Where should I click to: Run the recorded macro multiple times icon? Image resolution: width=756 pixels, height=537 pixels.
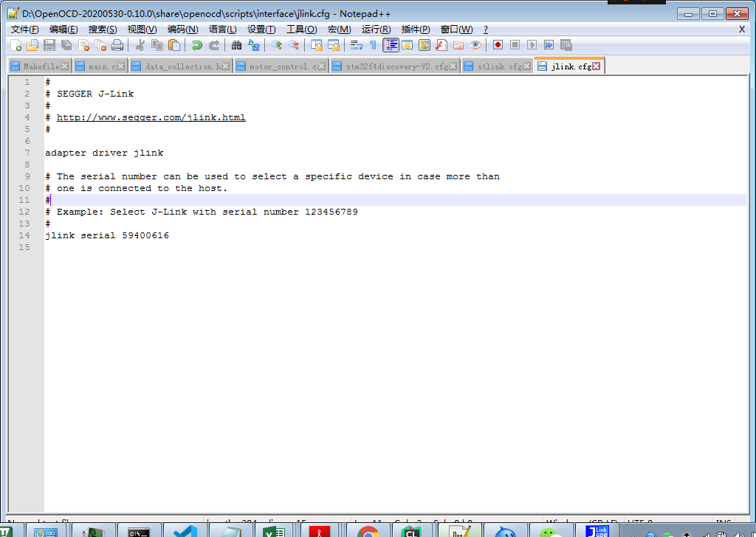pos(549,45)
